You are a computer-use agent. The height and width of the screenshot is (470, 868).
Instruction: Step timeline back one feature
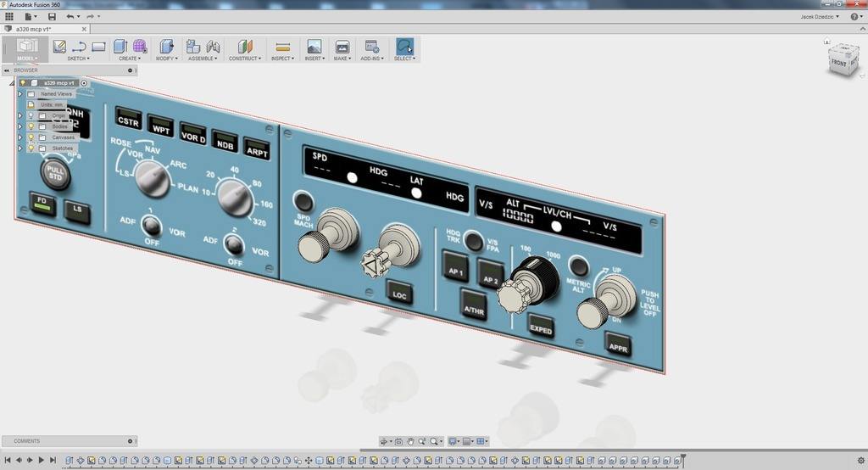click(19, 460)
